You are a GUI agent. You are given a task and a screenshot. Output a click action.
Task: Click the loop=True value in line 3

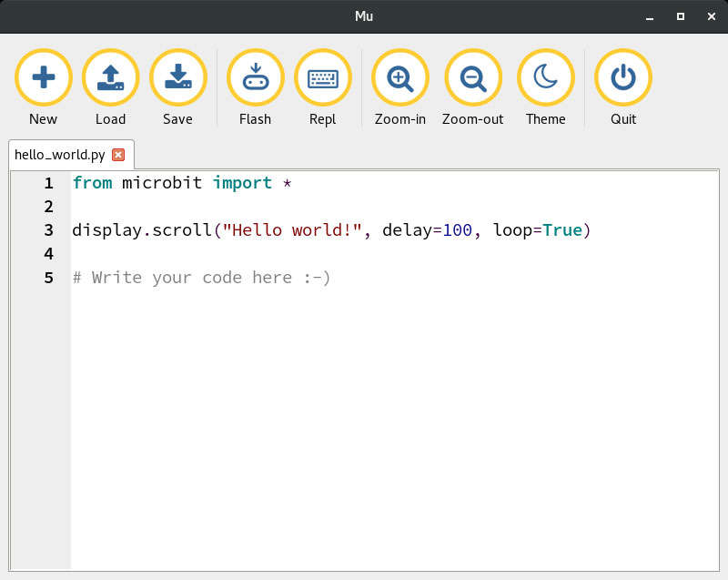point(561,230)
